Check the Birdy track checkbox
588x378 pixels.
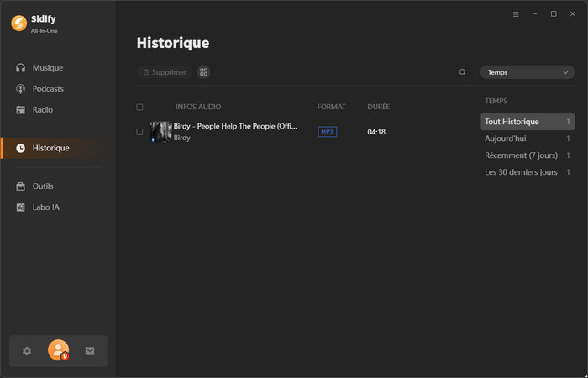[139, 132]
